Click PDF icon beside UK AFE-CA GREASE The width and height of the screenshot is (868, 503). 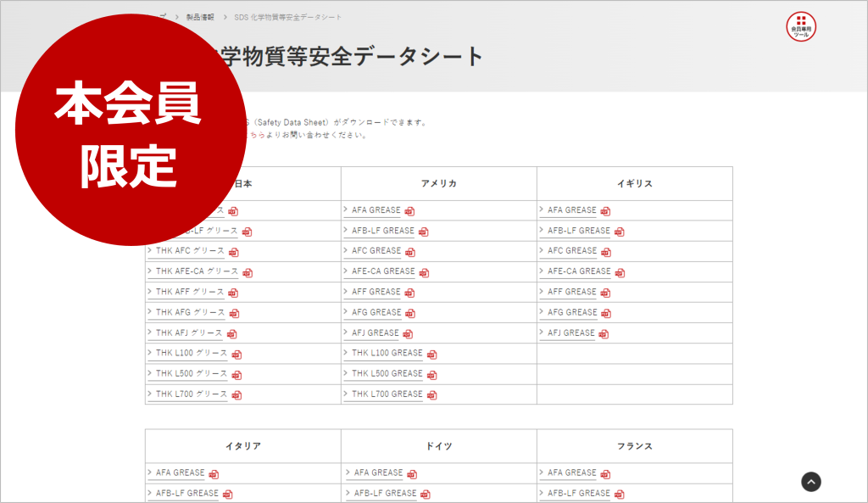(x=620, y=272)
